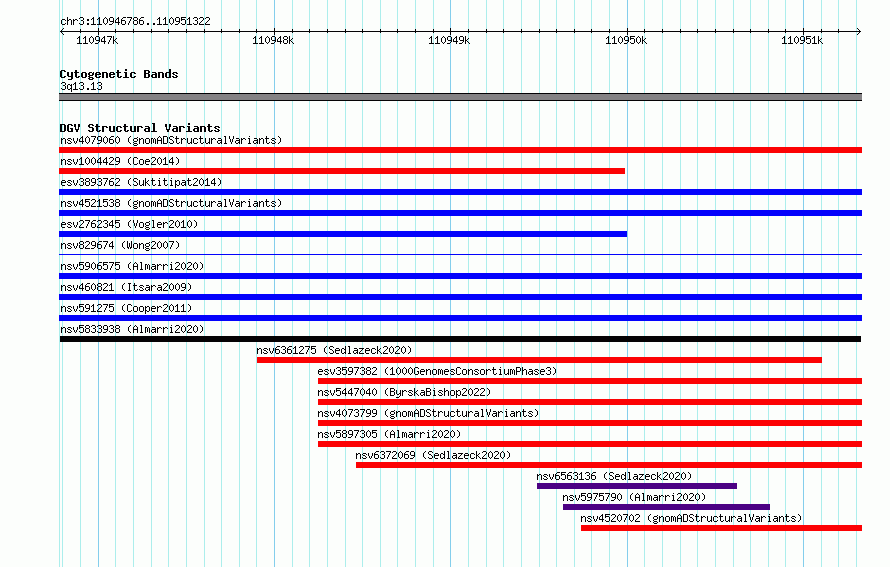Click the red nsv6372069 variant bar

click(x=609, y=465)
